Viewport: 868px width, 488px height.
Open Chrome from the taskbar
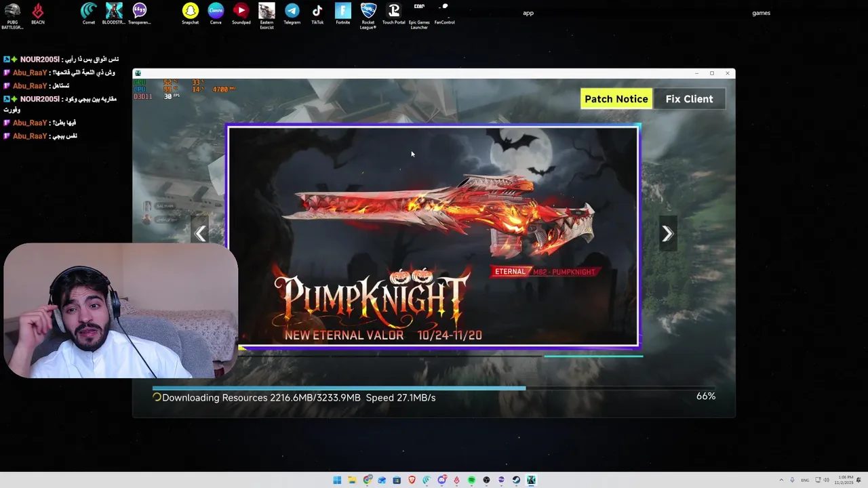coord(367,480)
